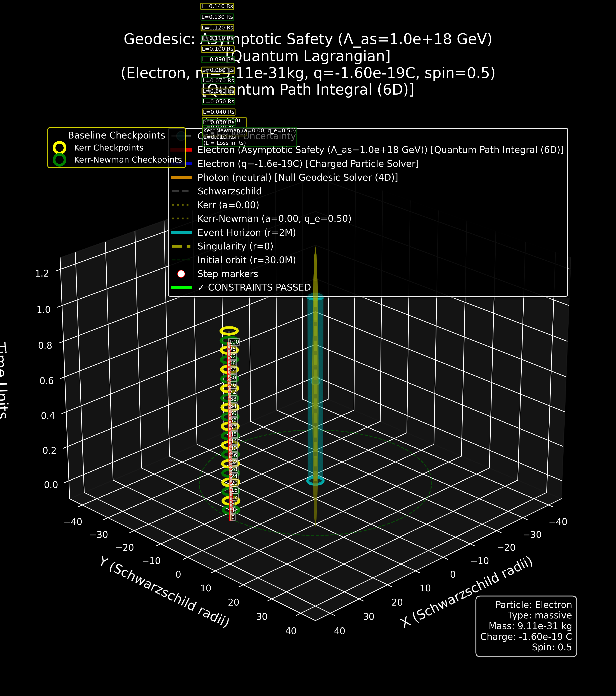Click the '20' tick on the Y axis
Image resolution: width=616 pixels, height=696 pixels.
coord(234,602)
